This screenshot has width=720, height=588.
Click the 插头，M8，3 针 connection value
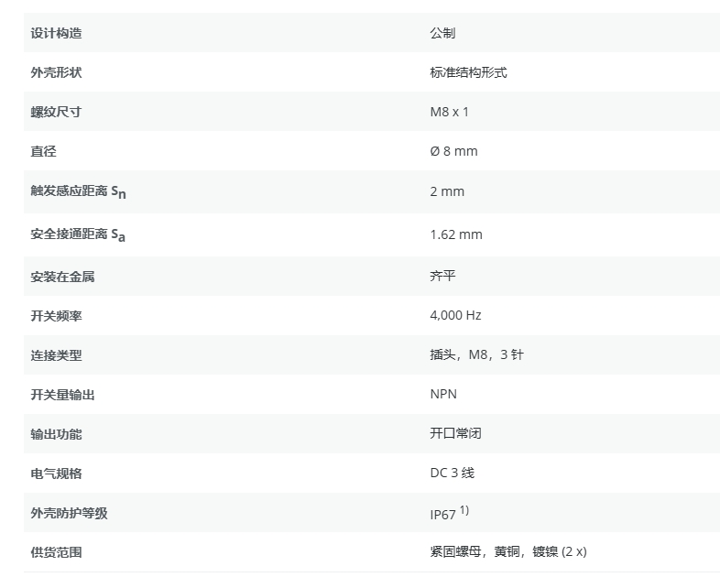tap(476, 354)
